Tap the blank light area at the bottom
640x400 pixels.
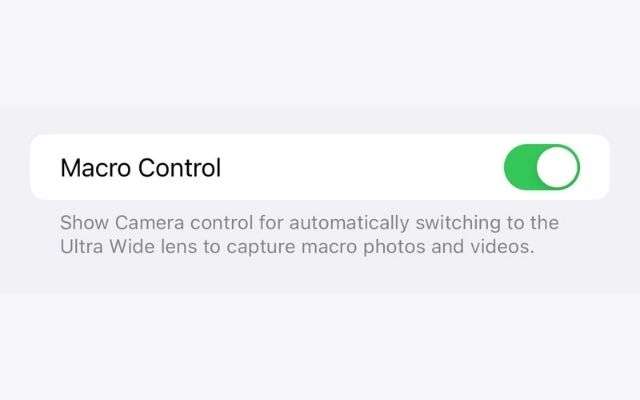320,347
